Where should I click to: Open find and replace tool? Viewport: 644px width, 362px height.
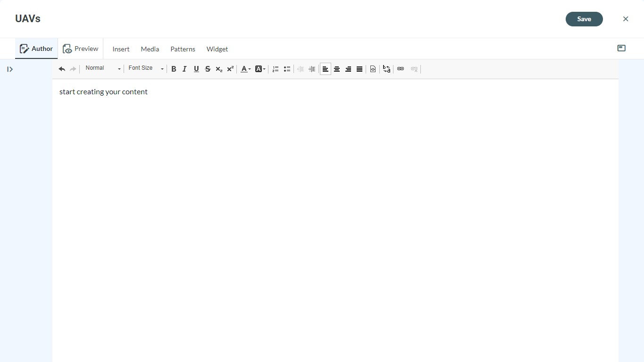click(x=386, y=69)
